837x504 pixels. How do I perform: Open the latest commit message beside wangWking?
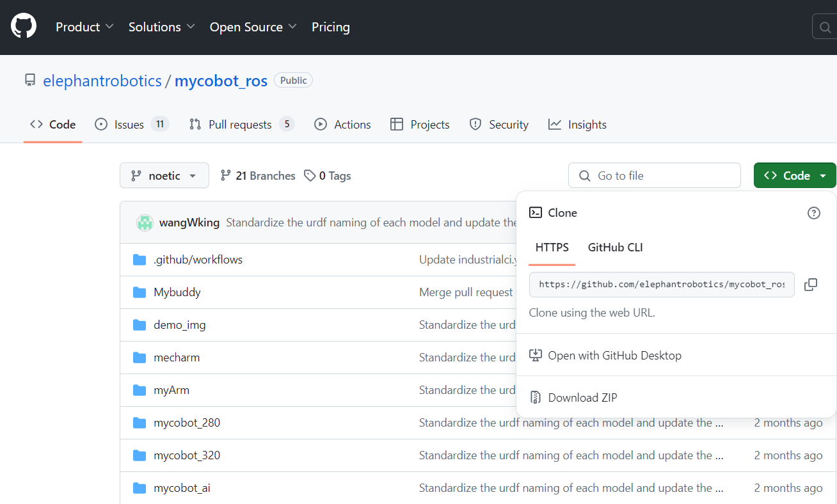point(371,223)
